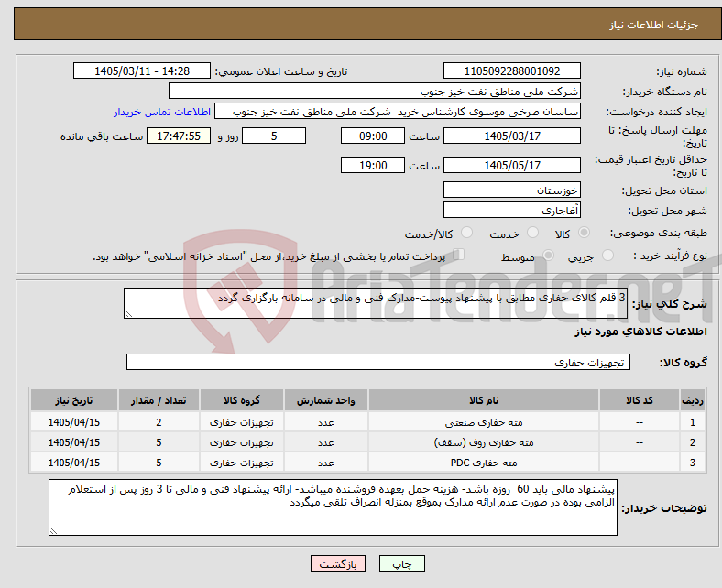
Task: Click the مته حفاری صنعتی item name
Action: (x=484, y=422)
